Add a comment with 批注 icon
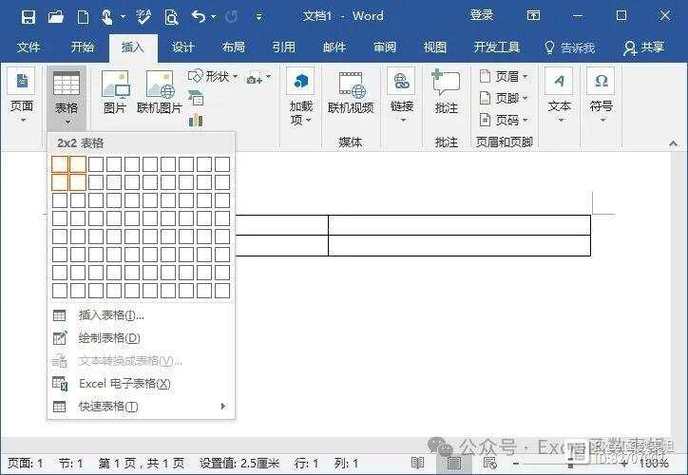The image size is (688, 475). tap(446, 92)
